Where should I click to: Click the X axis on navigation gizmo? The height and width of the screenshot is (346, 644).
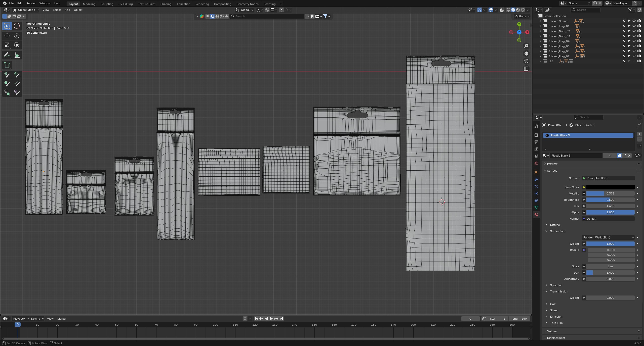(x=527, y=32)
